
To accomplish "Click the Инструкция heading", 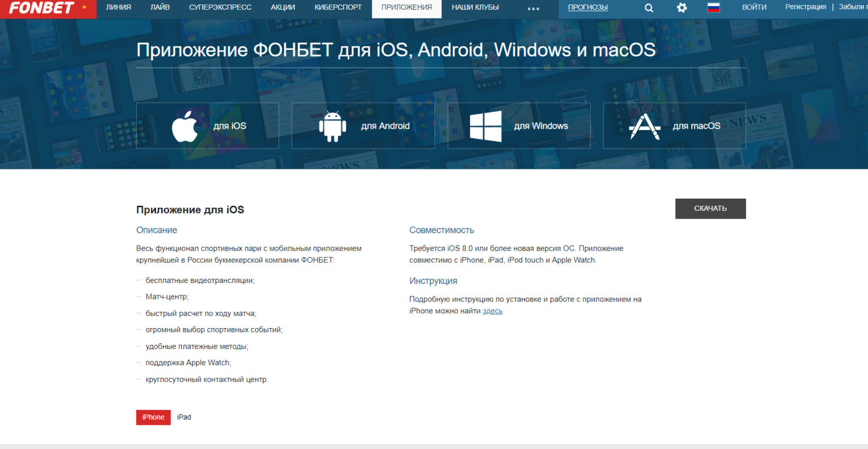I will [433, 281].
